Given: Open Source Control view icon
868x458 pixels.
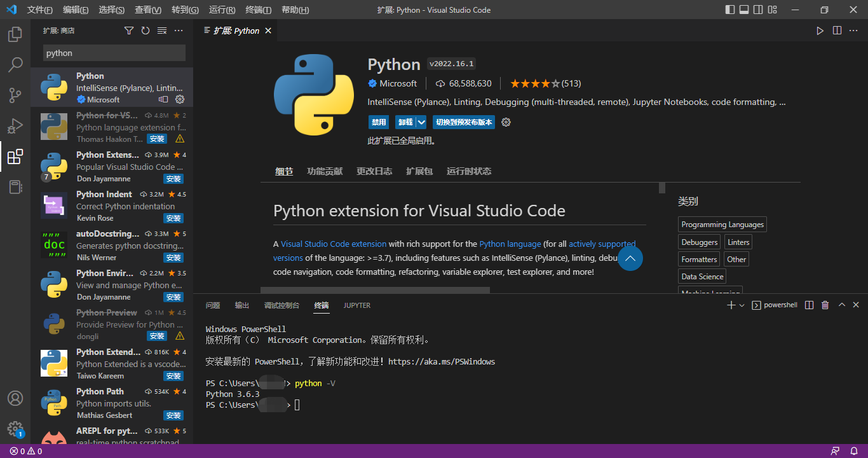Looking at the screenshot, I should point(15,95).
